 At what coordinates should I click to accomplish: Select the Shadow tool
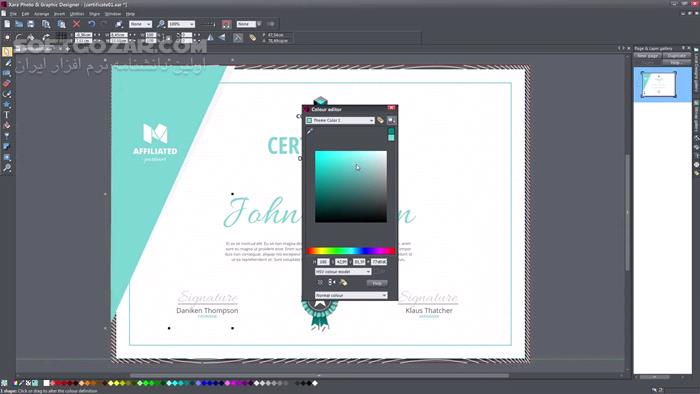coord(7,146)
